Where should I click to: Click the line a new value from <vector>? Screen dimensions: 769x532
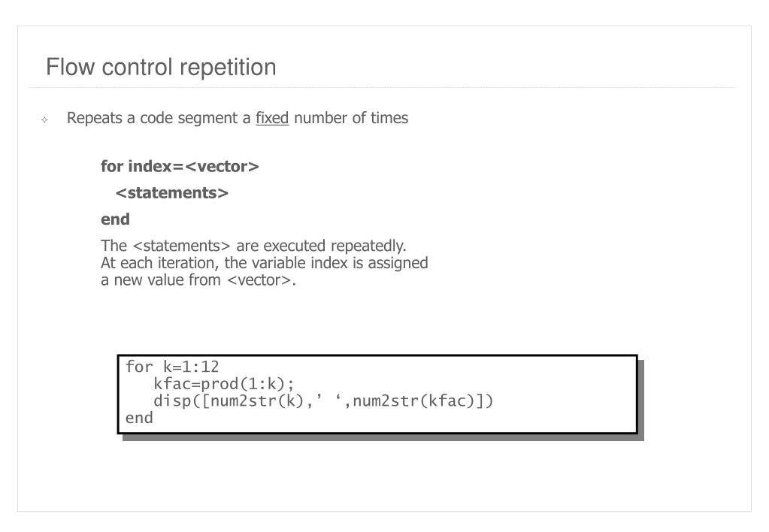(198, 280)
